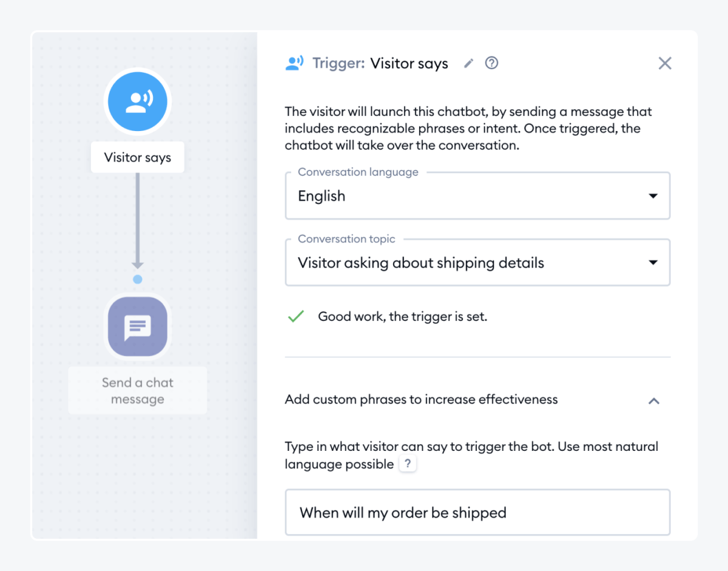Click the blue connector dot below Visitor says
The height and width of the screenshot is (571, 728).
pos(137,279)
